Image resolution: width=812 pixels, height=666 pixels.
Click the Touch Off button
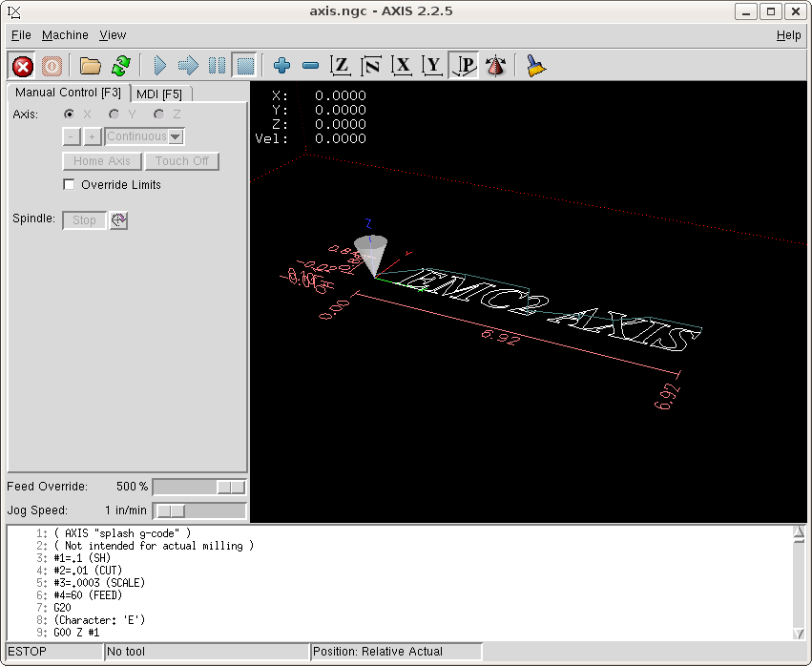tap(181, 161)
